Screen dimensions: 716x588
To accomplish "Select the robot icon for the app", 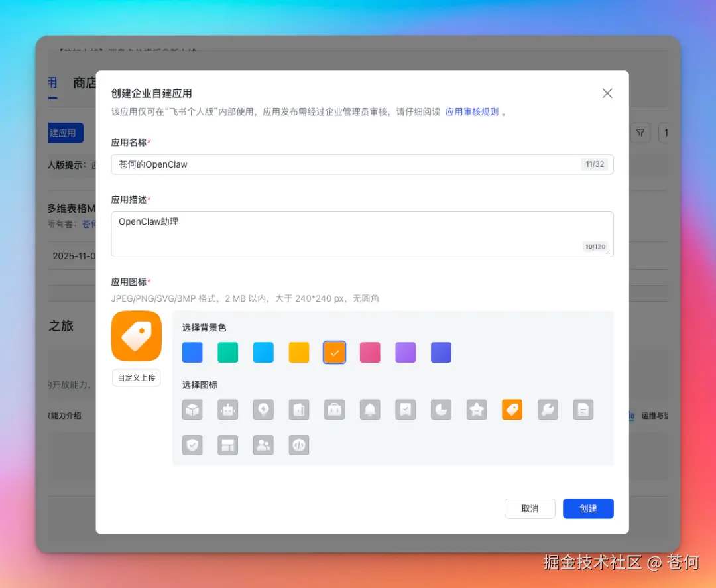I will [x=228, y=410].
